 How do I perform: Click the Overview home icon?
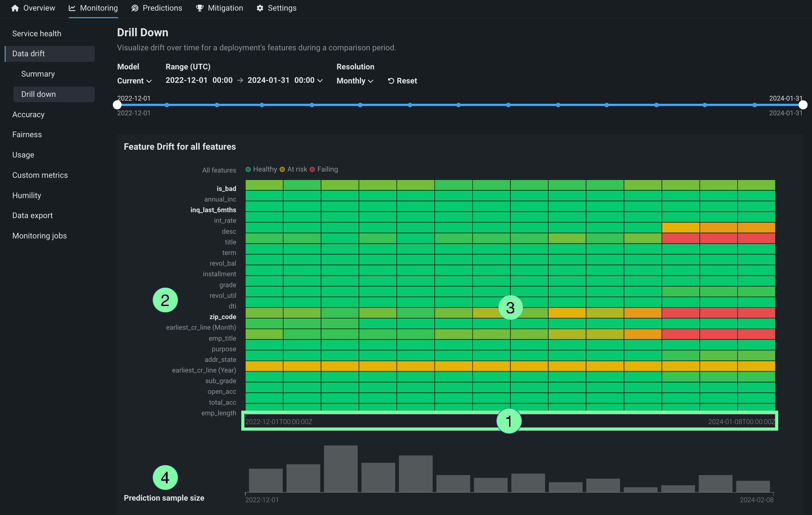pyautogui.click(x=15, y=8)
